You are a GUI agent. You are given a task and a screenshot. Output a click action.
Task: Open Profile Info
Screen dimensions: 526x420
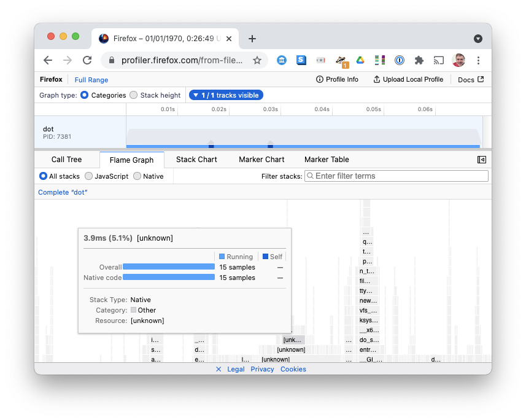click(337, 80)
